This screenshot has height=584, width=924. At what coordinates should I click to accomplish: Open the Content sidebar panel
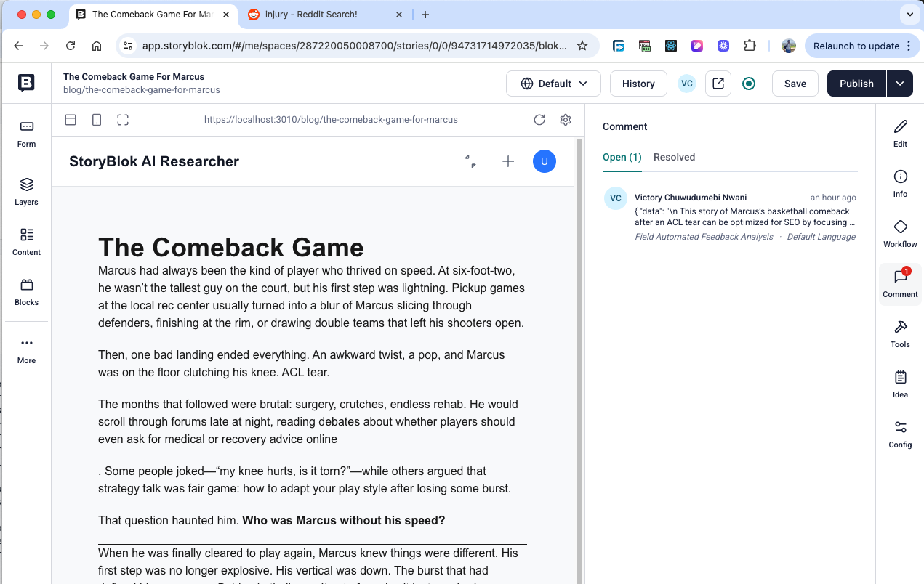click(x=26, y=242)
